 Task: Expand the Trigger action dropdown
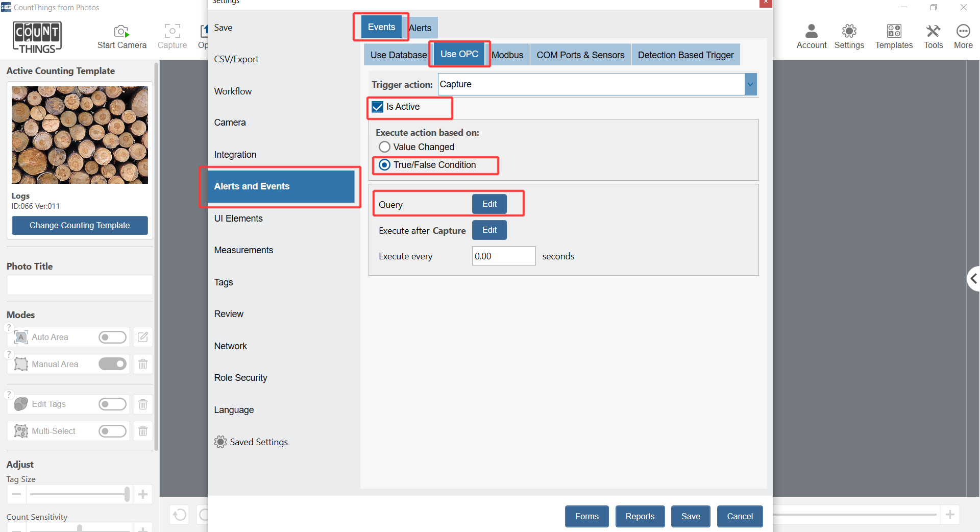pos(750,84)
